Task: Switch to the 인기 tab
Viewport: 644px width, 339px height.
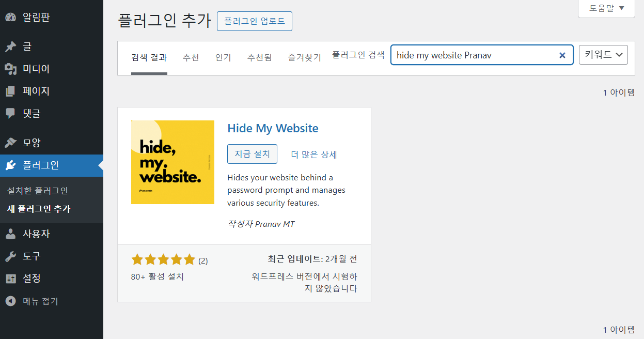Action: pyautogui.click(x=223, y=57)
